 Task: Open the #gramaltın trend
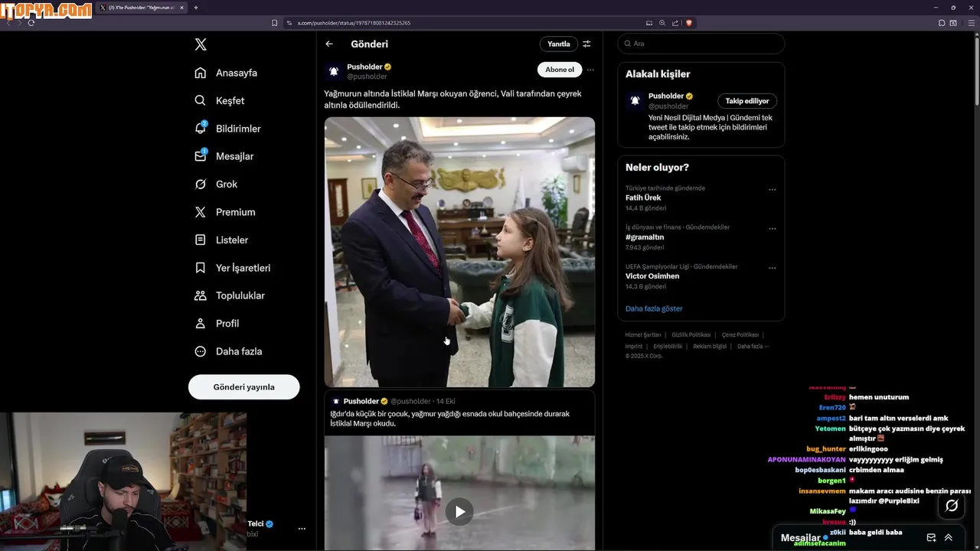645,237
